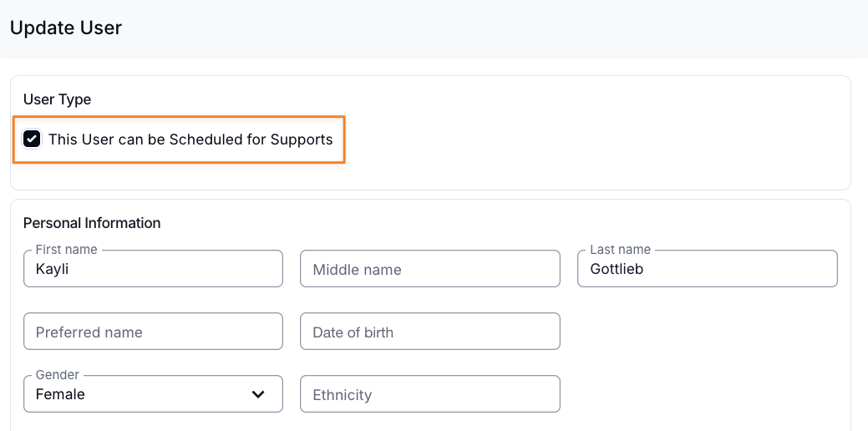Click the "This User can be Scheduled" label
The image size is (868, 431).
point(190,139)
